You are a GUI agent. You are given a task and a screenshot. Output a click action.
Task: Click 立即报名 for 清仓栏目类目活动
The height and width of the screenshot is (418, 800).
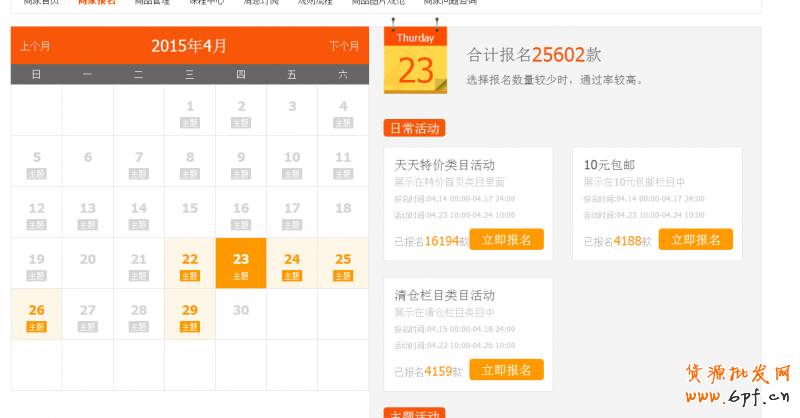[x=506, y=370]
